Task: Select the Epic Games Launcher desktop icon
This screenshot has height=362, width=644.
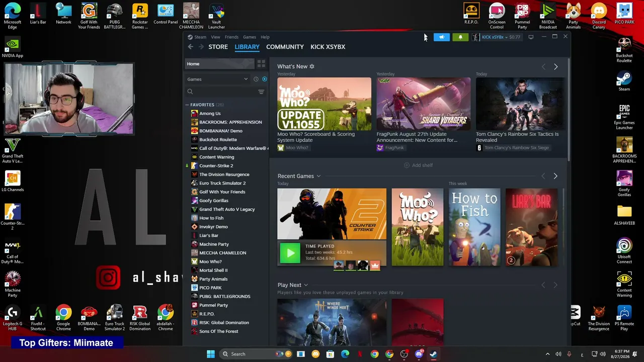Action: [624, 117]
